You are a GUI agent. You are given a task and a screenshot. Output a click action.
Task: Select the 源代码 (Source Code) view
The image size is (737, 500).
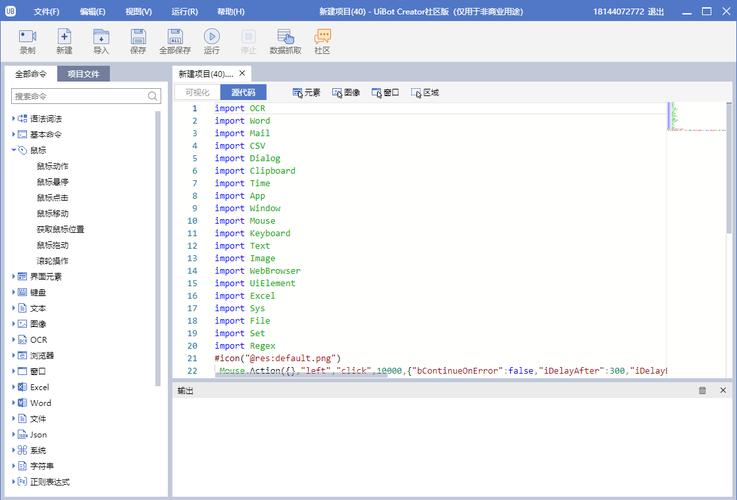point(243,92)
